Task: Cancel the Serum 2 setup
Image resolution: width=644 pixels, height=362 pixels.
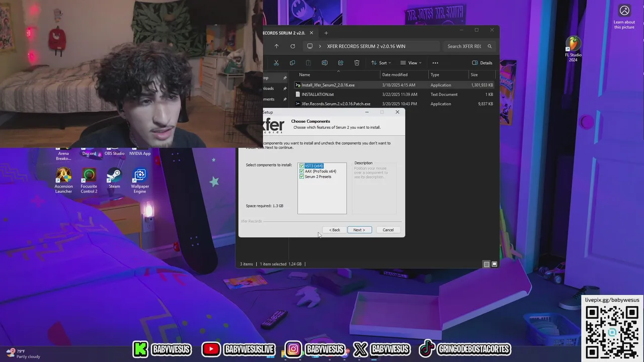Action: (x=388, y=230)
